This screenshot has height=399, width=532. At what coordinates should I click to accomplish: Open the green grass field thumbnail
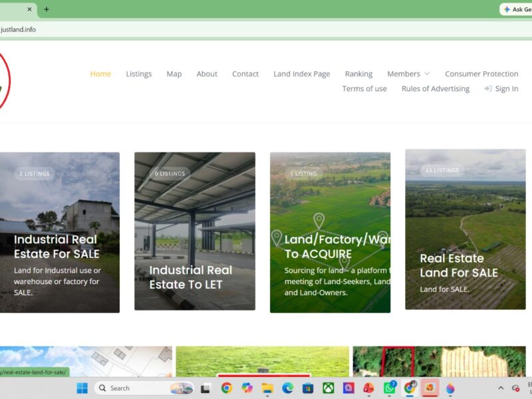pos(262,361)
